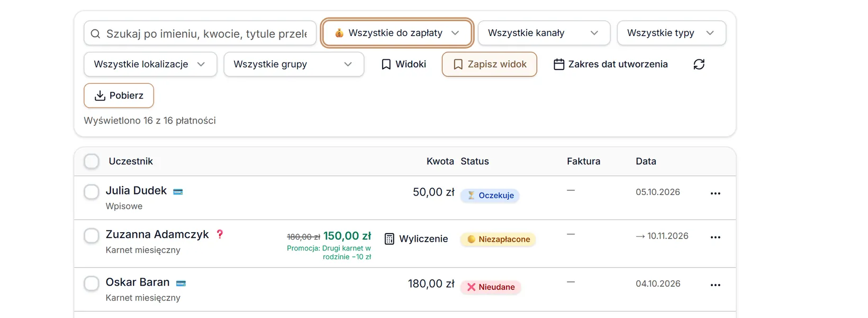
Task: Click the search magnifier icon
Action: 95,34
